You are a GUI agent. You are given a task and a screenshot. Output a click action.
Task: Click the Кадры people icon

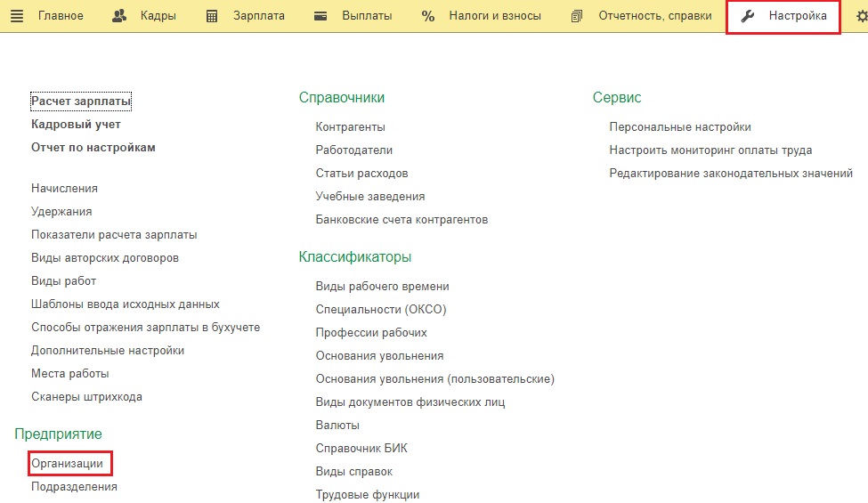[x=119, y=16]
